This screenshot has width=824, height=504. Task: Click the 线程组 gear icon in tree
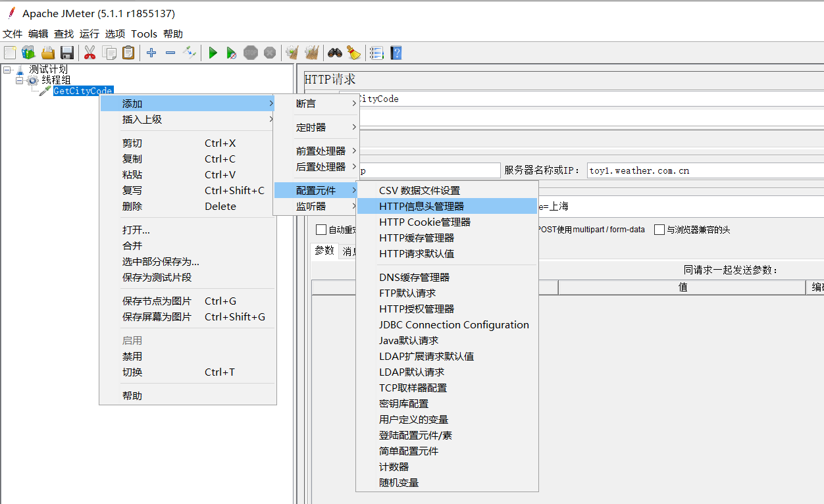pyautogui.click(x=32, y=80)
